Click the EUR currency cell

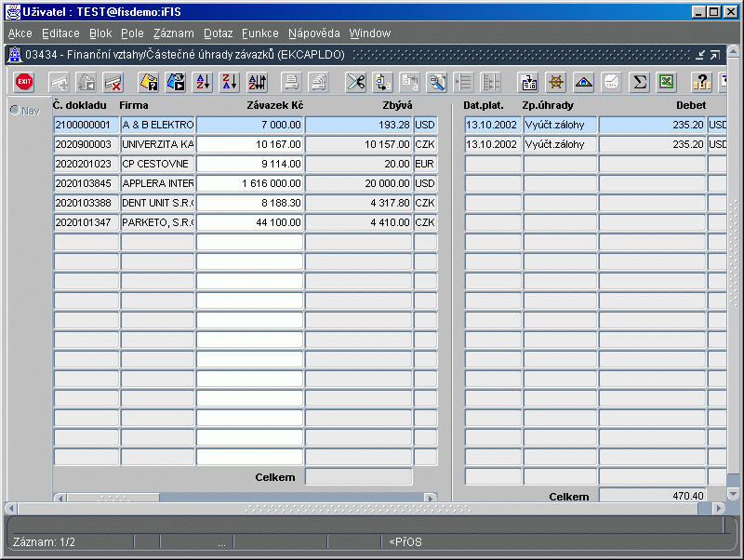[x=425, y=164]
